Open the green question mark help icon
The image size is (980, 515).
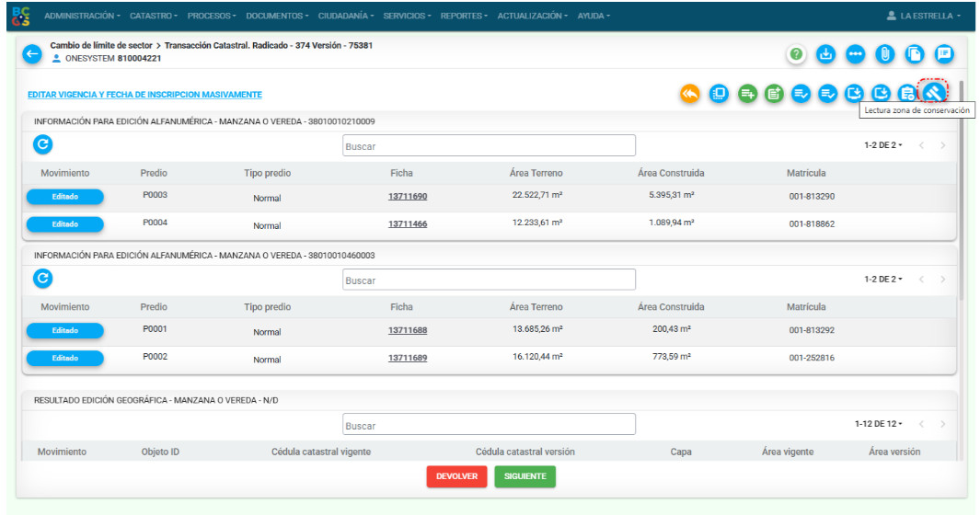pos(797,54)
